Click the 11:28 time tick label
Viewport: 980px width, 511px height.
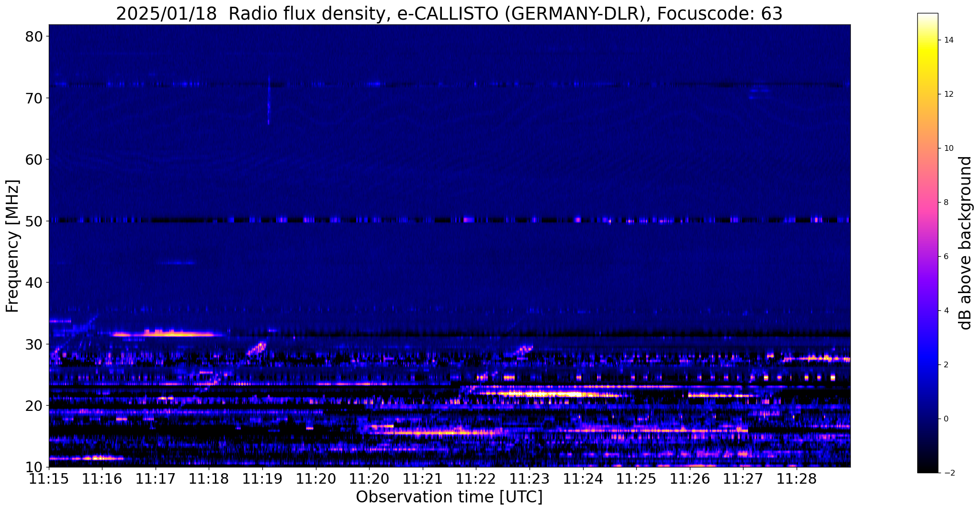[796, 479]
